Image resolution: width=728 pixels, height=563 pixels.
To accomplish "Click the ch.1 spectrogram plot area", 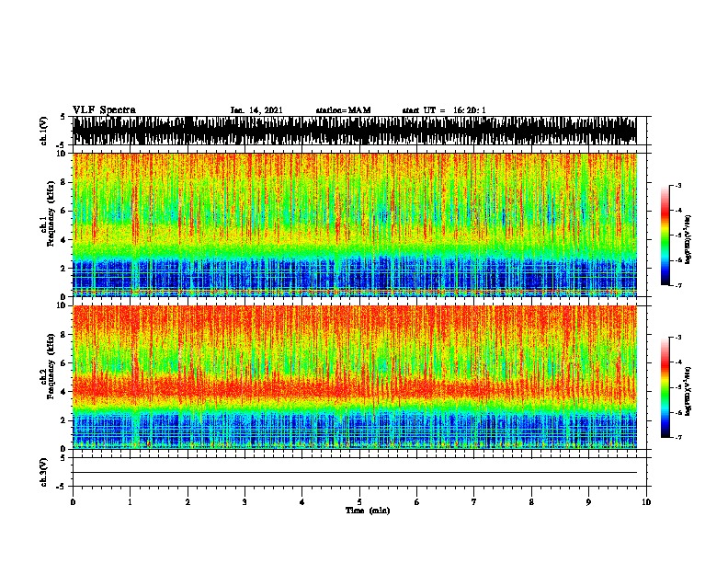I will (x=355, y=224).
